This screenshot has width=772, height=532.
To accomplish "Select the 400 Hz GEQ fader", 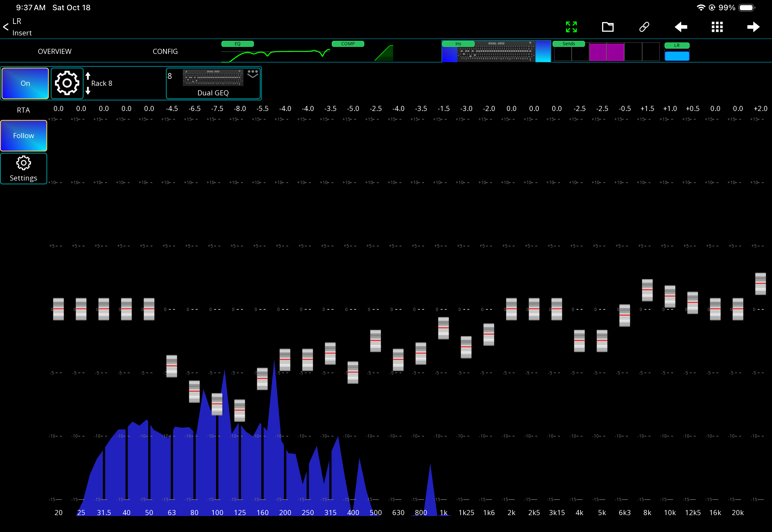I will pyautogui.click(x=353, y=372).
